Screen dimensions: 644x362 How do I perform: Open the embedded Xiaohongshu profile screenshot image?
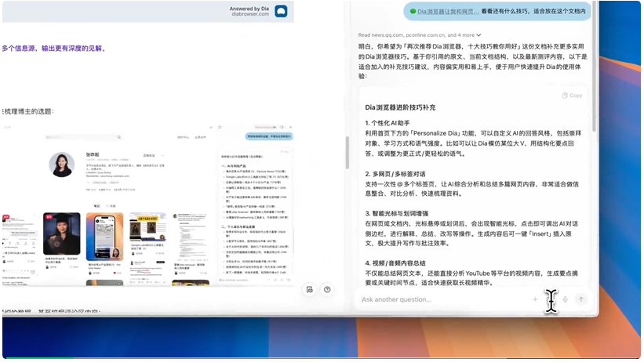point(147,205)
